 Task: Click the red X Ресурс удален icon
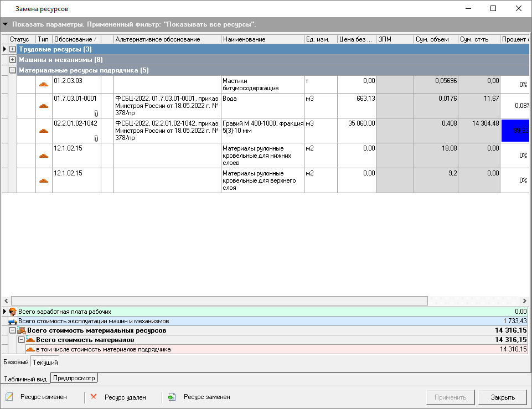94,397
